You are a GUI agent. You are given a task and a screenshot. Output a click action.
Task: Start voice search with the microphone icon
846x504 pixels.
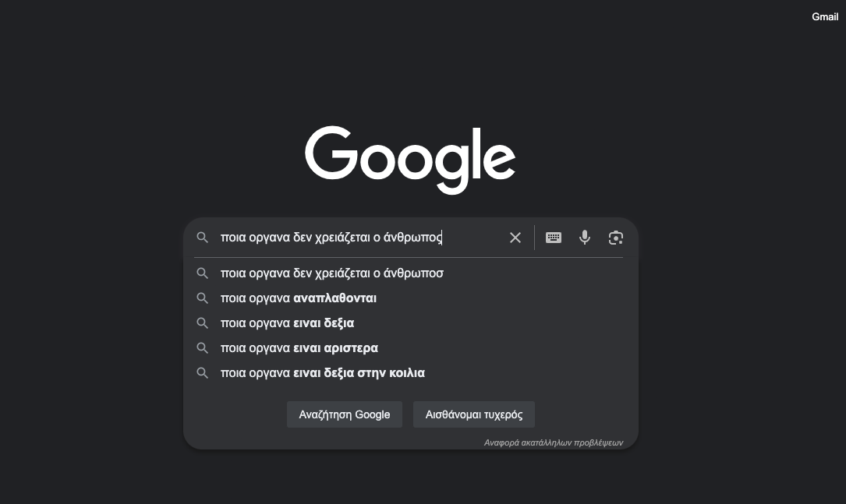(584, 237)
